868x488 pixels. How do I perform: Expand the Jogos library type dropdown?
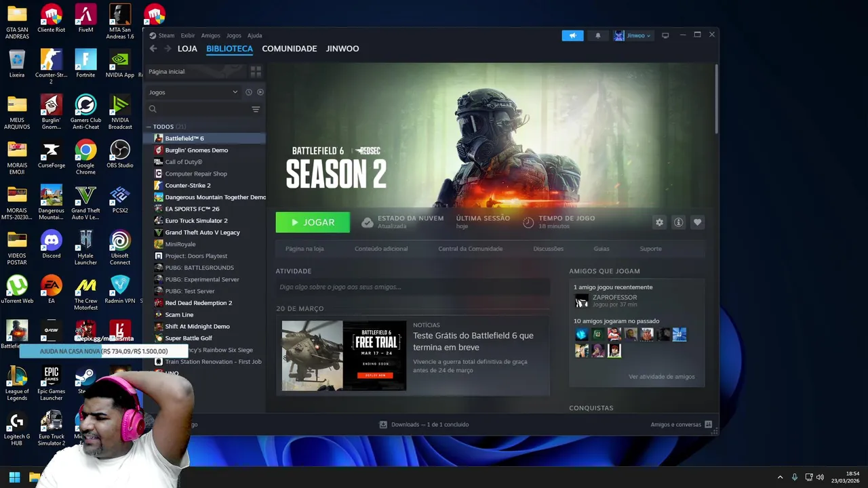pos(193,92)
